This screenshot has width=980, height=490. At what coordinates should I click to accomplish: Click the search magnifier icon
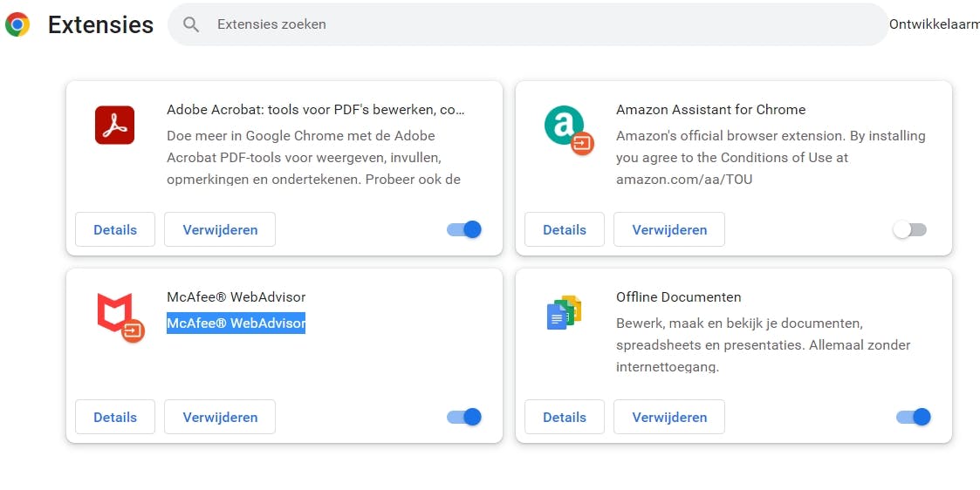pos(191,24)
